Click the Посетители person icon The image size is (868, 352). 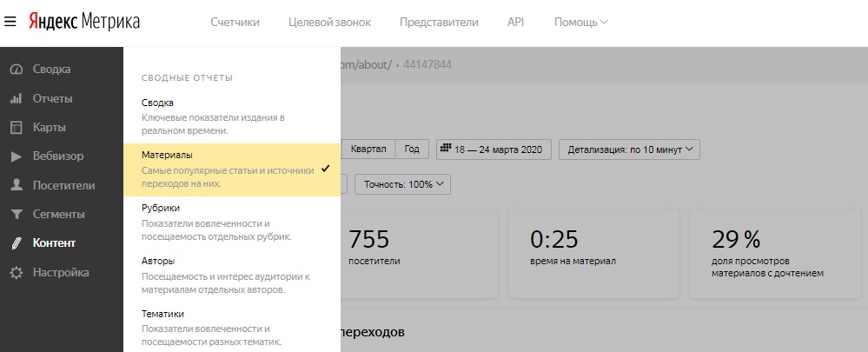click(17, 185)
